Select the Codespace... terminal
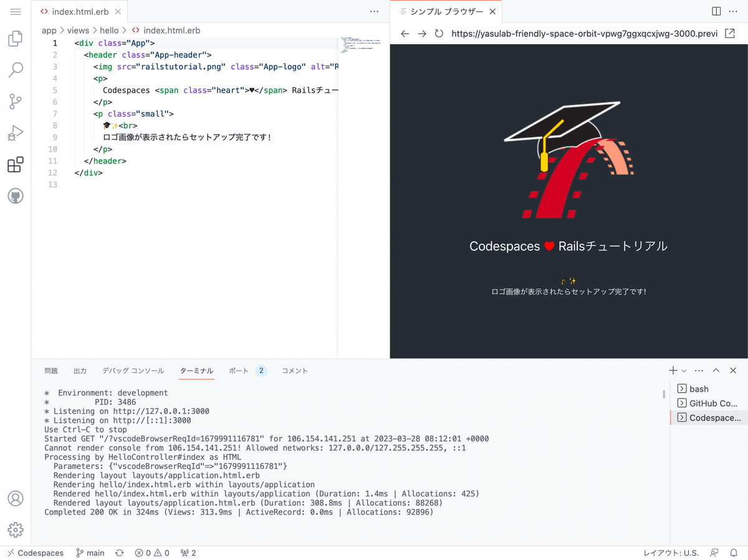 pyautogui.click(x=709, y=418)
